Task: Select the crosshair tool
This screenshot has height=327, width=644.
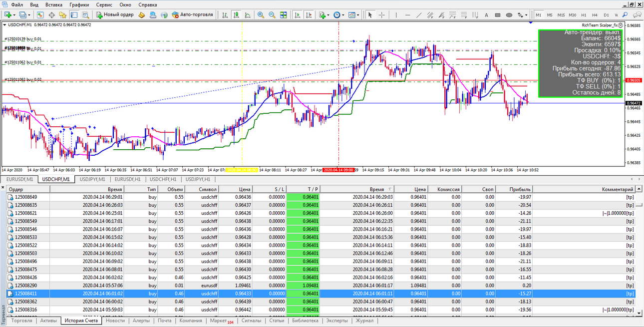Action: (x=381, y=15)
